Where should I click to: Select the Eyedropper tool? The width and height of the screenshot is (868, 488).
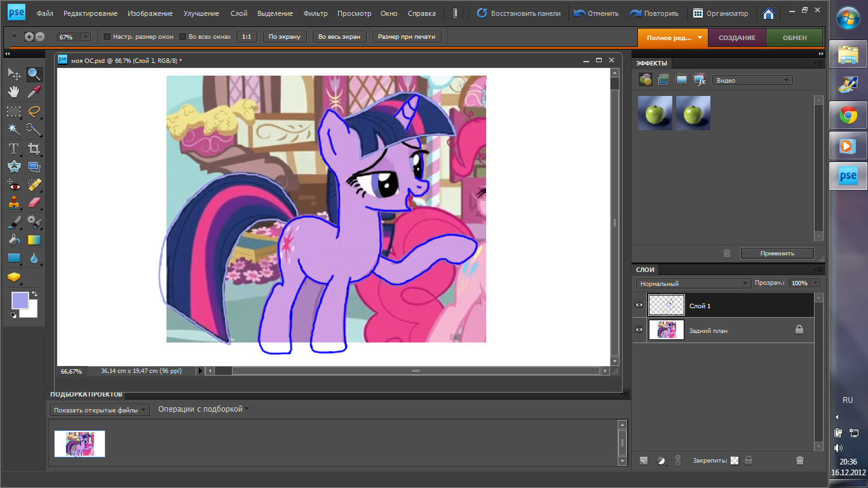(34, 92)
